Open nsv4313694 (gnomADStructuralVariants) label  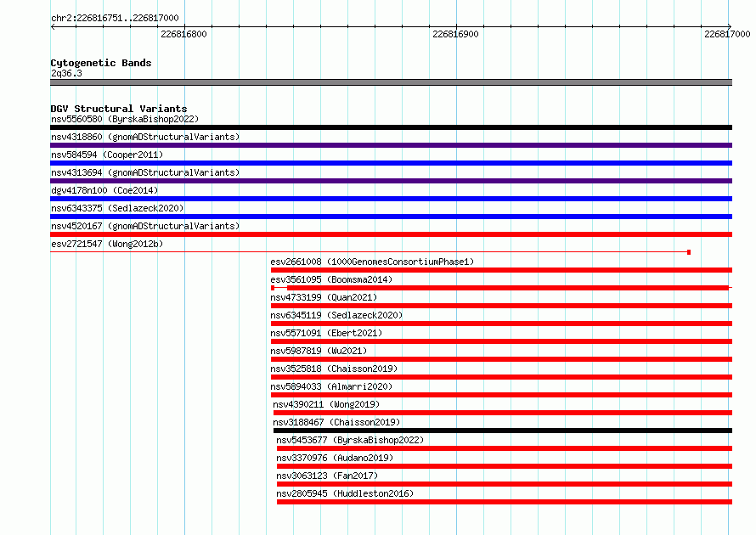pyautogui.click(x=145, y=172)
